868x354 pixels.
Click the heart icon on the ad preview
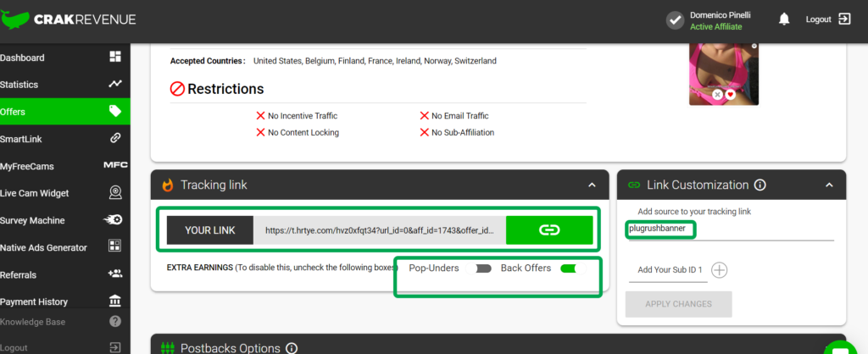click(x=730, y=95)
